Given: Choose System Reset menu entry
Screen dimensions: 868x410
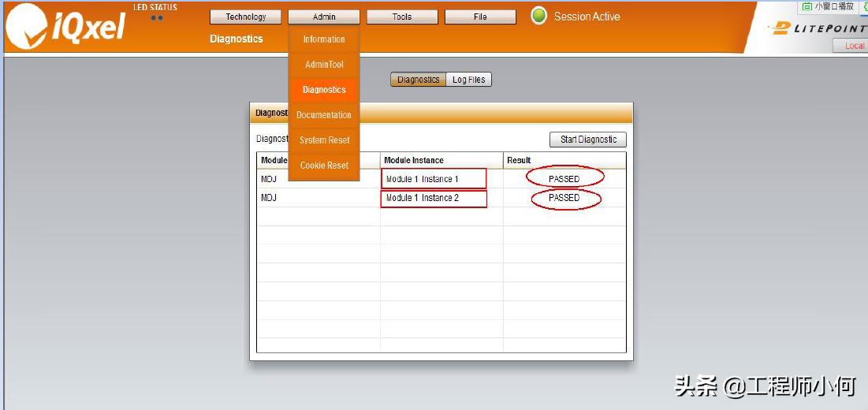Looking at the screenshot, I should [324, 140].
